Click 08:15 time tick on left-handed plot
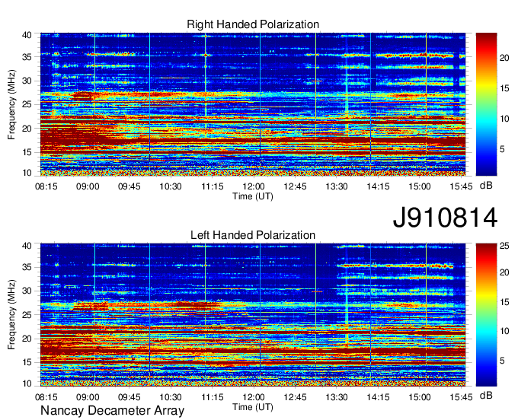 pyautogui.click(x=46, y=397)
